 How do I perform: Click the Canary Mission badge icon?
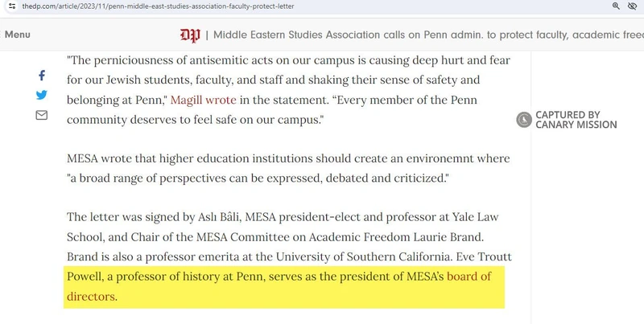click(524, 120)
